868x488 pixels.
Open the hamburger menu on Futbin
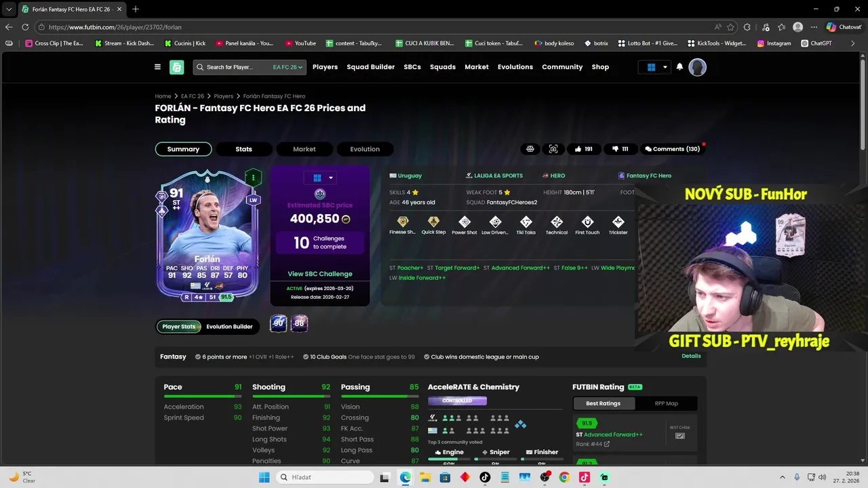point(157,67)
